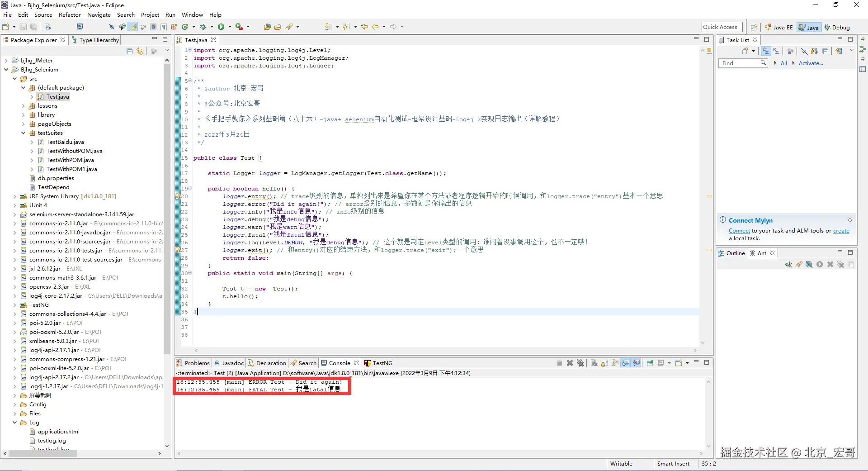Screen dimensions: 868x471
Task: Collapse the Log folder
Action: pyautogui.click(x=15, y=423)
